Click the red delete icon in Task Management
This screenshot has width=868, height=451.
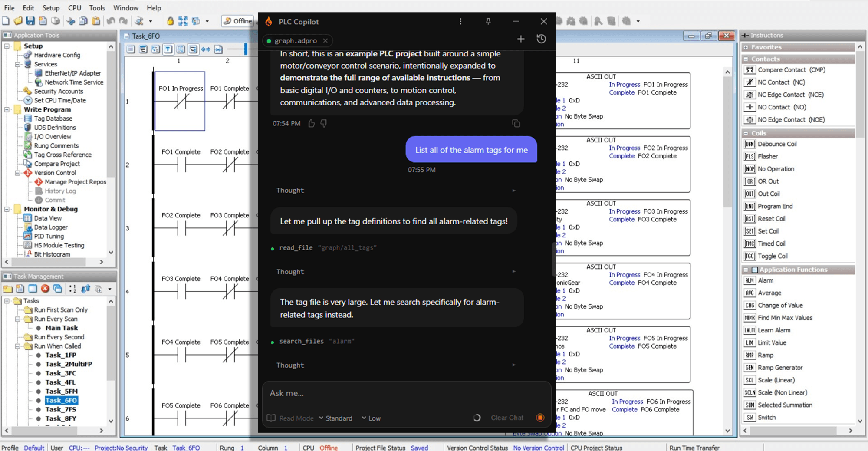(45, 289)
